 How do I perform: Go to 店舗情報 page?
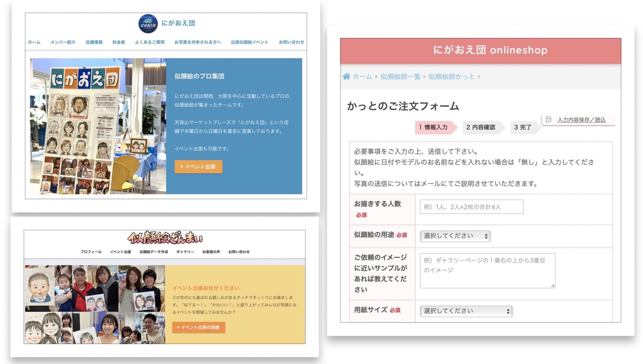tap(94, 42)
